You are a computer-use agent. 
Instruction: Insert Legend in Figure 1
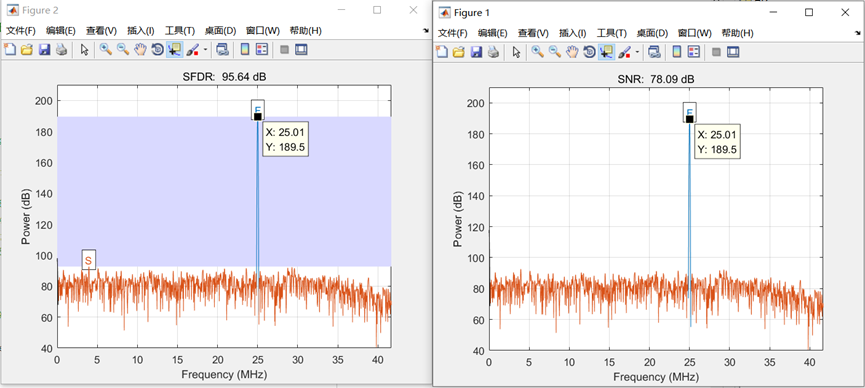(x=694, y=52)
